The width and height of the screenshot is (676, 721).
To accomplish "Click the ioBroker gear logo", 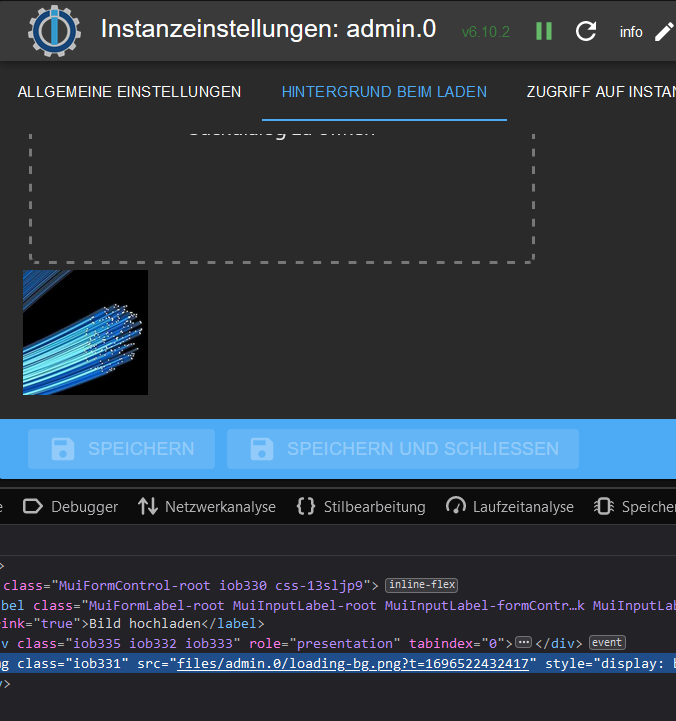I will (54, 31).
